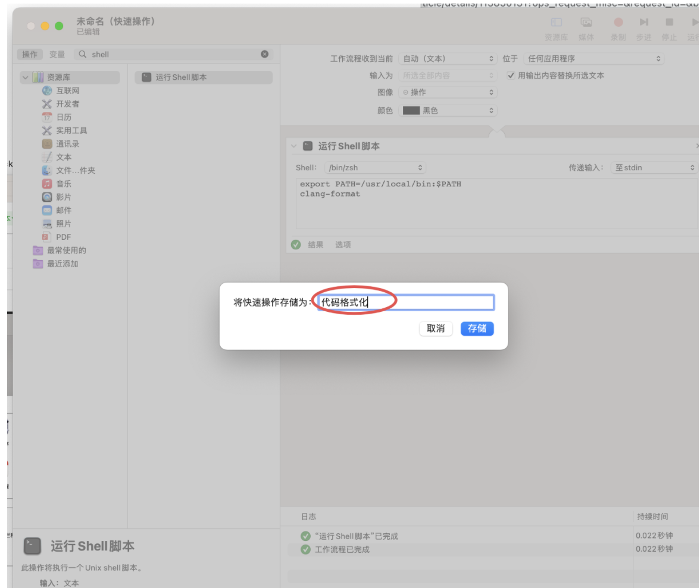Open the Shell /bin/zsh dropdown
This screenshot has width=700, height=588.
click(375, 167)
